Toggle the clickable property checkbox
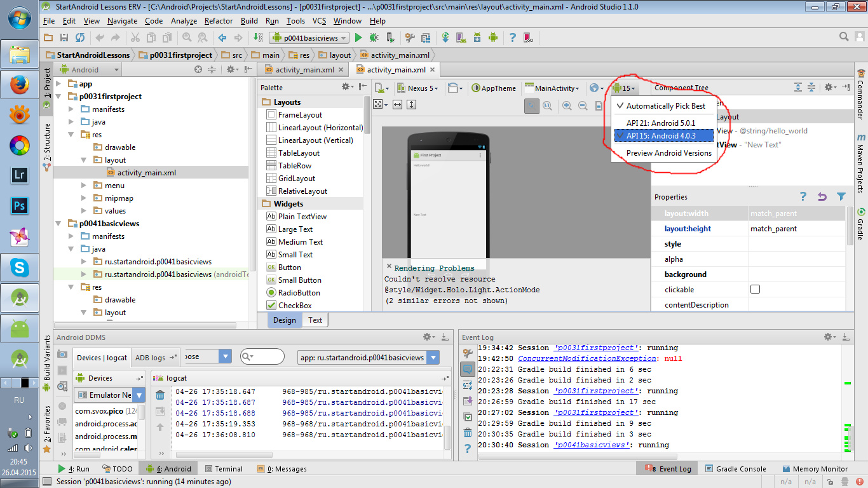The width and height of the screenshot is (868, 488). pos(755,289)
